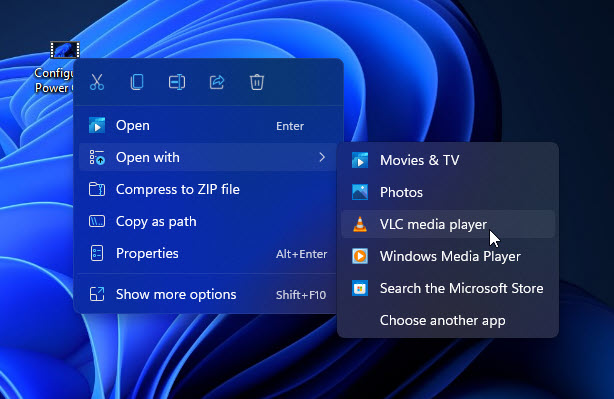Choose Compress to ZIP file
The height and width of the screenshot is (399, 614).
point(208,190)
